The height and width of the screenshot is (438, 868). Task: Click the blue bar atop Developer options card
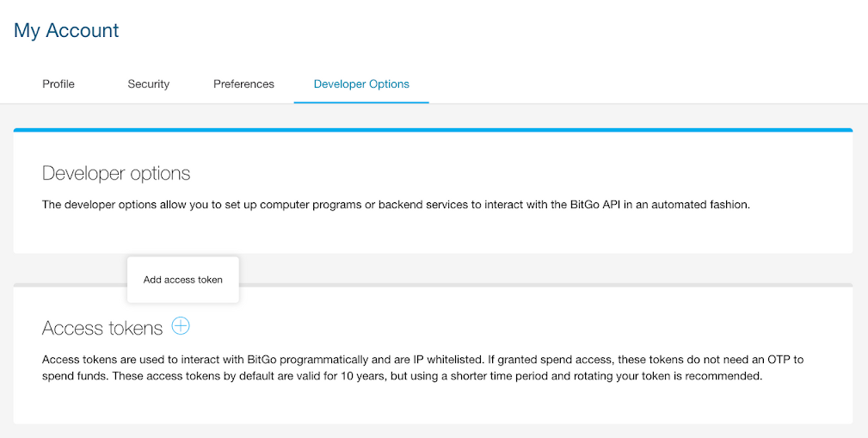(433, 131)
